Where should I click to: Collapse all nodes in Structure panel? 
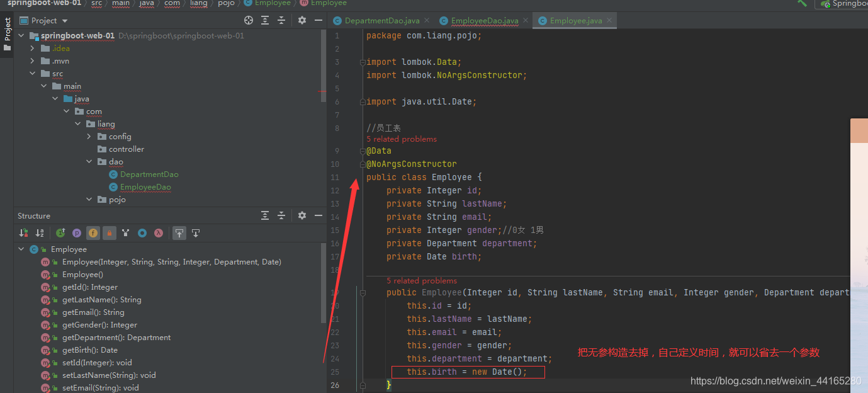pyautogui.click(x=281, y=215)
